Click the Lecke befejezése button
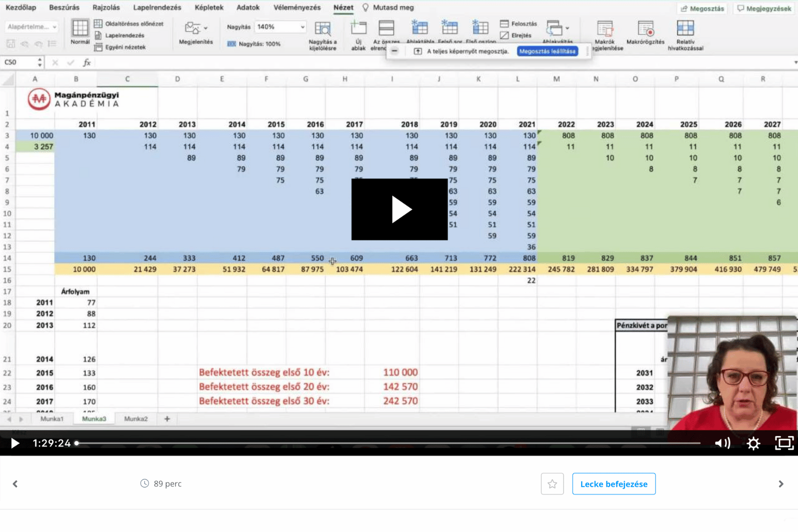The width and height of the screenshot is (798, 532). click(x=614, y=484)
